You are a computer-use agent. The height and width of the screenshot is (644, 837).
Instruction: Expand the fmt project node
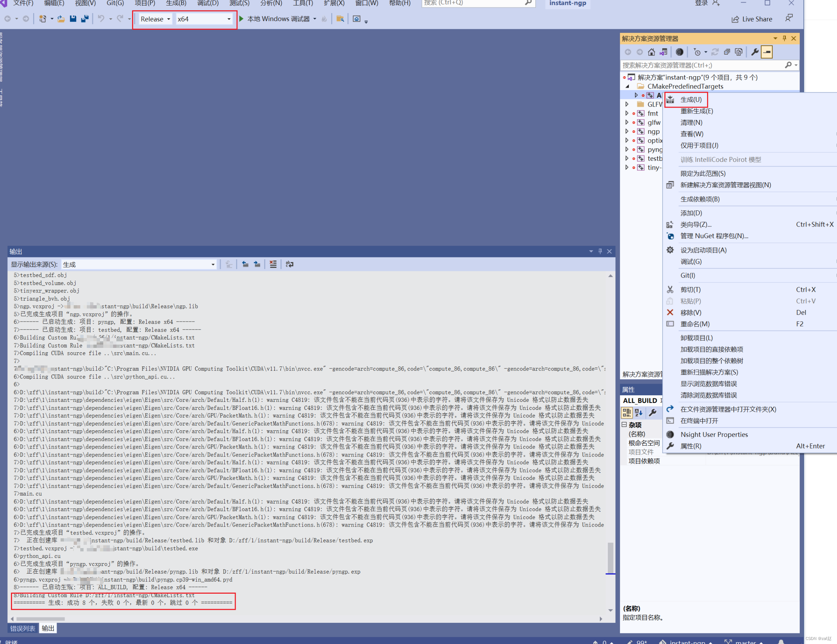[x=626, y=113]
